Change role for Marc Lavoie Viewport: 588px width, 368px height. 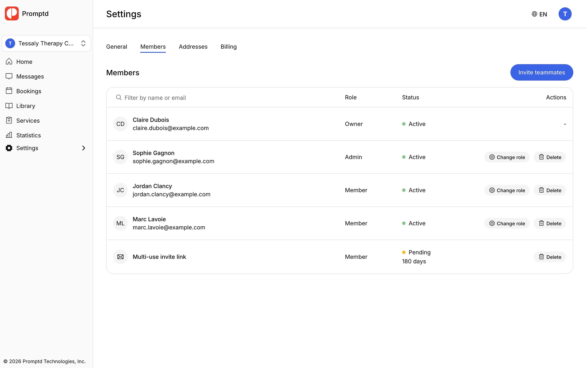tap(507, 223)
